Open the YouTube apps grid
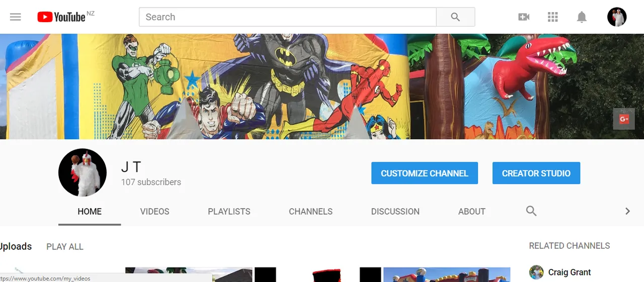Image resolution: width=644 pixels, height=282 pixels. [553, 17]
